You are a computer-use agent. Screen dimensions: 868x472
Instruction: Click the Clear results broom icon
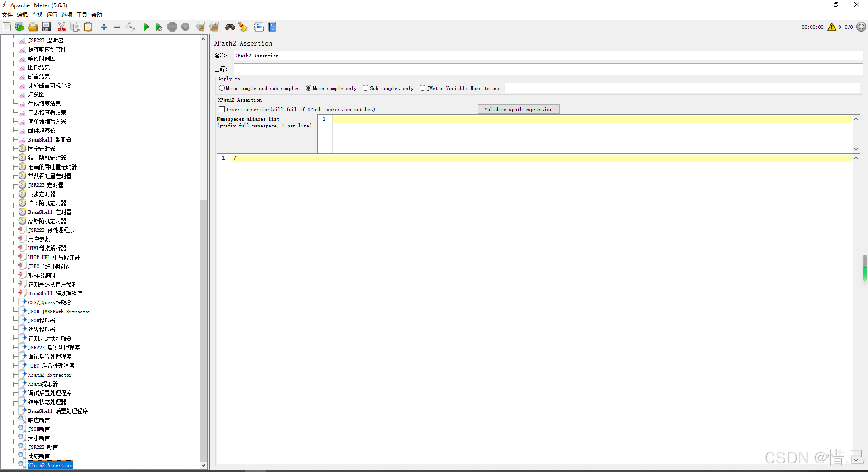click(x=201, y=27)
